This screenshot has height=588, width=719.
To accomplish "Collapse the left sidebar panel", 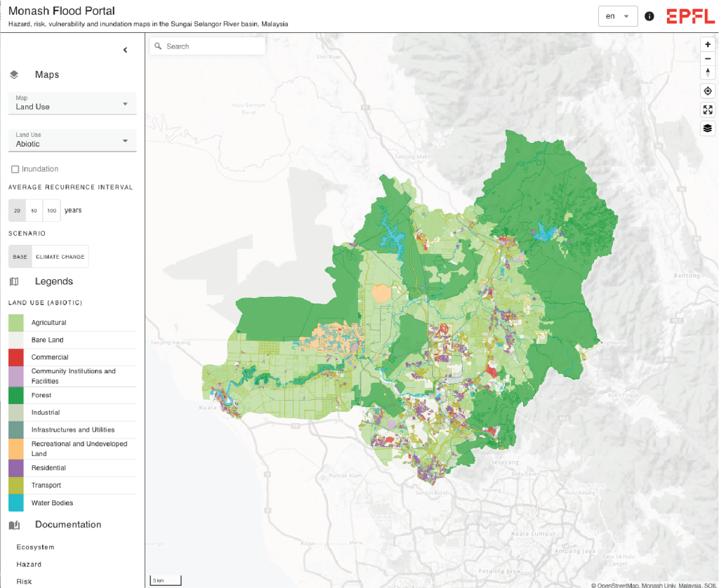I will click(x=125, y=50).
